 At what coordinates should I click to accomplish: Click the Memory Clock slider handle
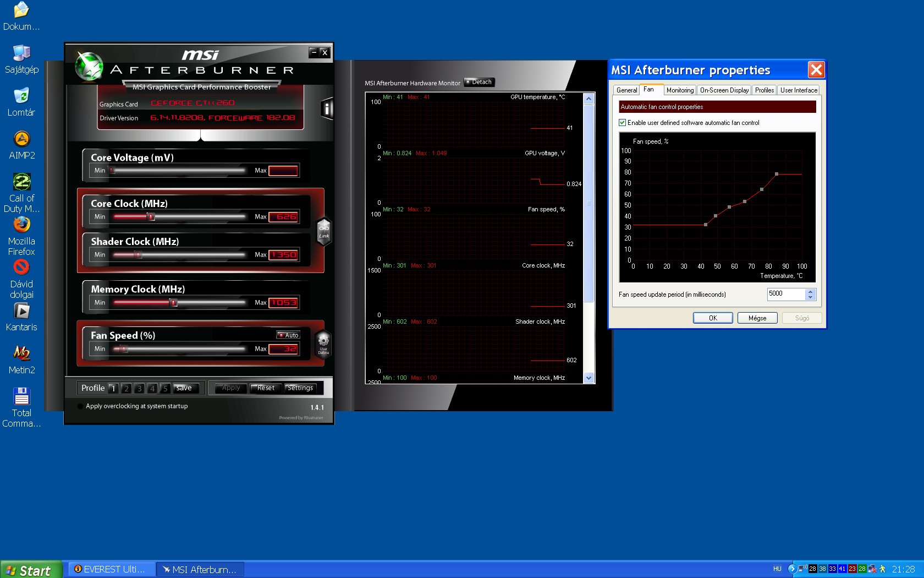[x=173, y=303]
